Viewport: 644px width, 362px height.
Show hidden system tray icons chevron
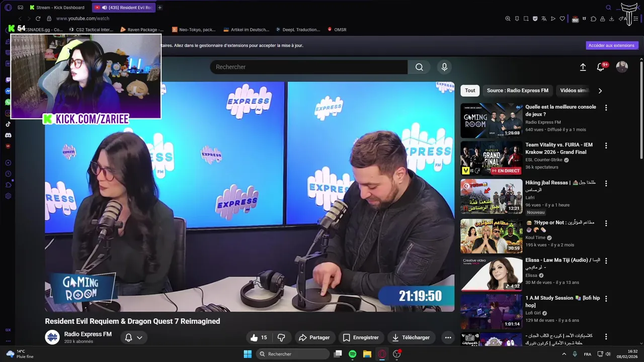point(563,354)
